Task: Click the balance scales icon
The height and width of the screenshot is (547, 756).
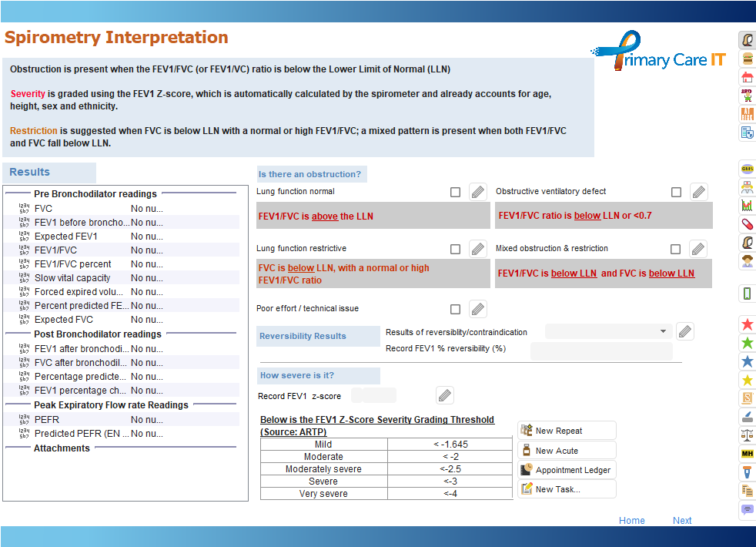Action: tap(747, 435)
